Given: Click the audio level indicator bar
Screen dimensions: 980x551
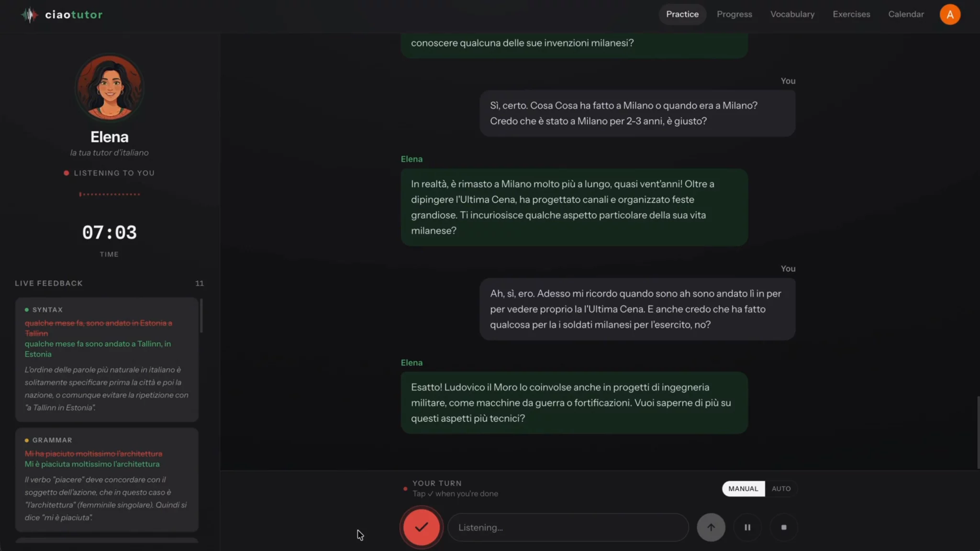Looking at the screenshot, I should [110, 194].
